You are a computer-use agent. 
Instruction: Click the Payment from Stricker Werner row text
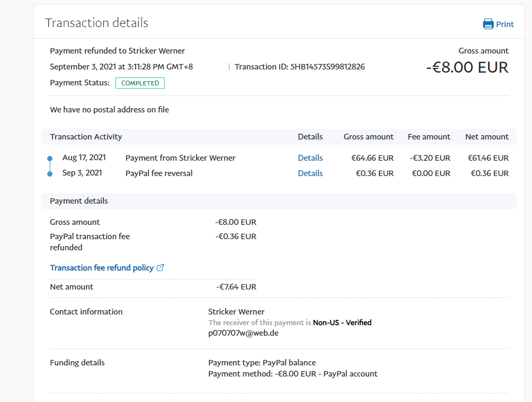[x=180, y=158]
